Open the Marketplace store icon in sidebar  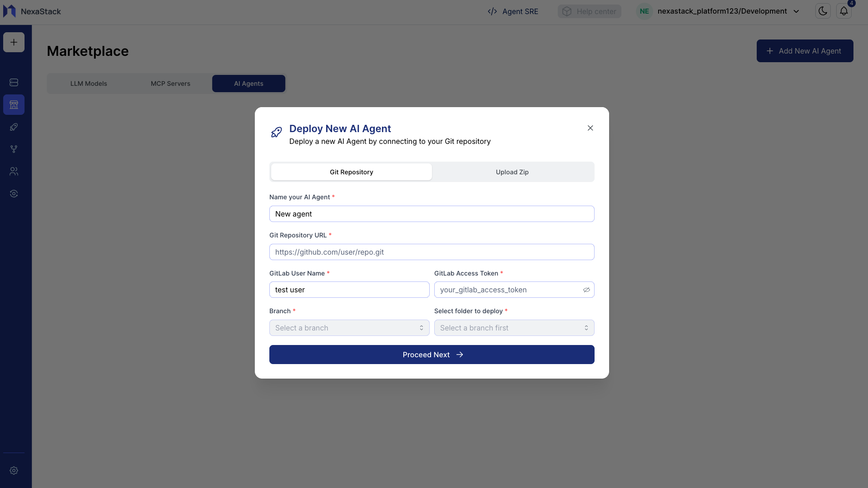14,105
